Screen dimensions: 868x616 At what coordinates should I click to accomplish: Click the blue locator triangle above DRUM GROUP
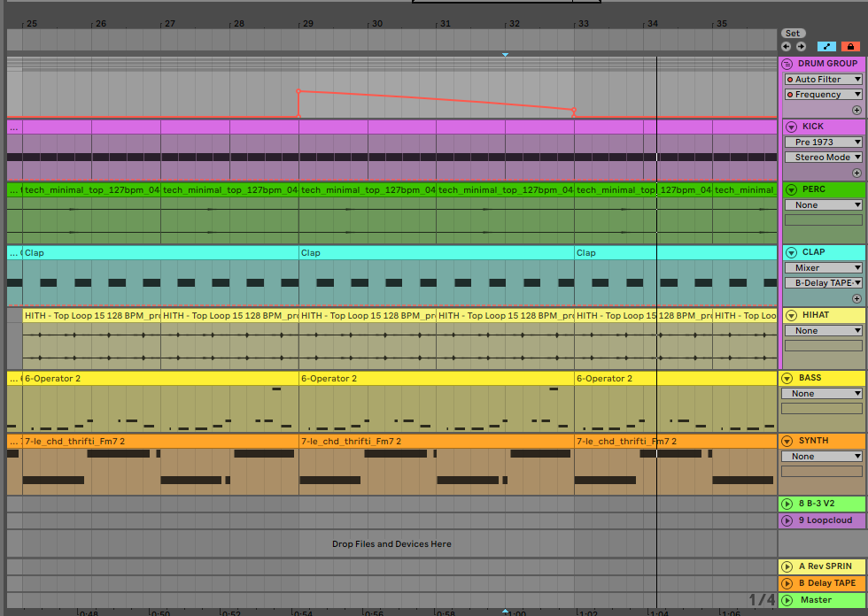[x=505, y=55]
